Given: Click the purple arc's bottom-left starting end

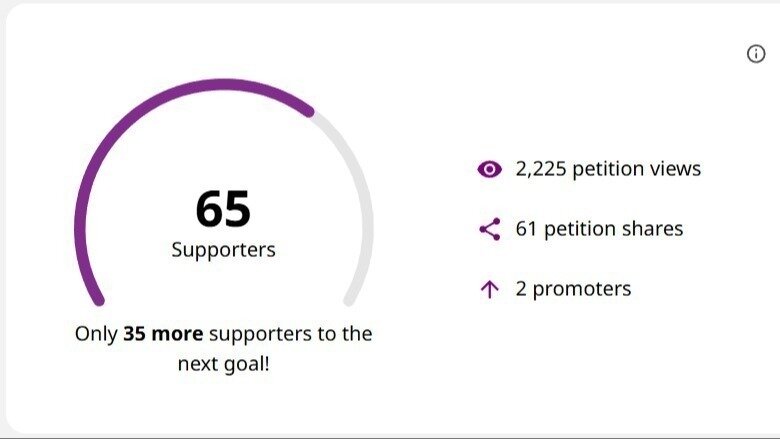Looking at the screenshot, I should pyautogui.click(x=98, y=298).
